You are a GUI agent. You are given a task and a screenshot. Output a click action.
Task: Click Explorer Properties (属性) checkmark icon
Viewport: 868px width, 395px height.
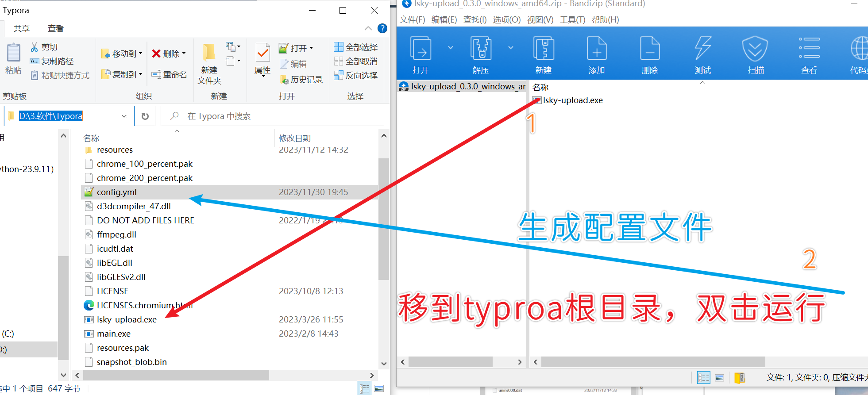click(263, 54)
